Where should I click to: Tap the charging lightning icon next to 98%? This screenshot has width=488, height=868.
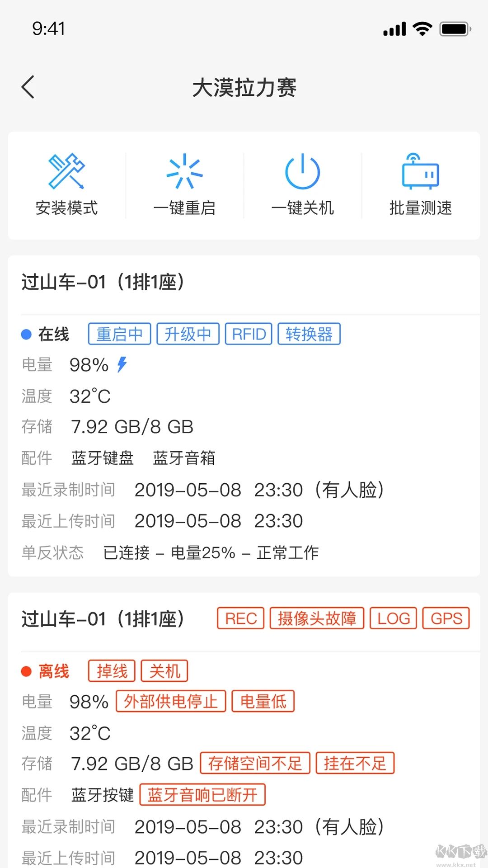coord(122,364)
